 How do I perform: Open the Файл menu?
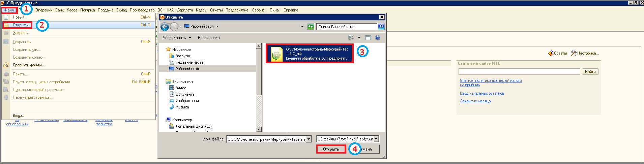[9, 10]
